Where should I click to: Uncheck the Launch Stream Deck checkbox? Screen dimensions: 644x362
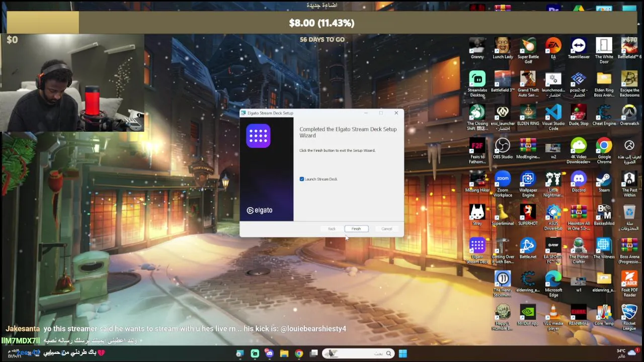pos(302,179)
